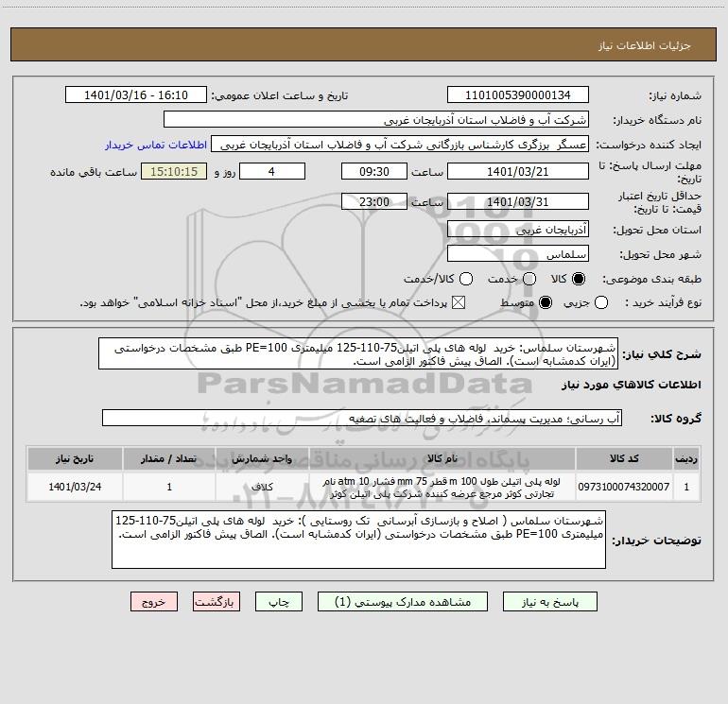728x704 pixels.
Task: Click the واحد شمارش column header
Action: [x=262, y=459]
